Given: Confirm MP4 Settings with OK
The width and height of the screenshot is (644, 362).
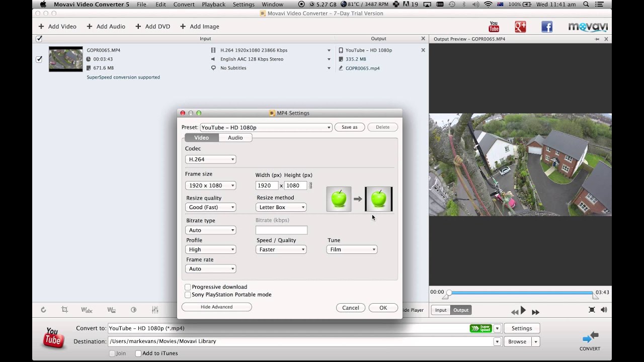Looking at the screenshot, I should (x=383, y=308).
